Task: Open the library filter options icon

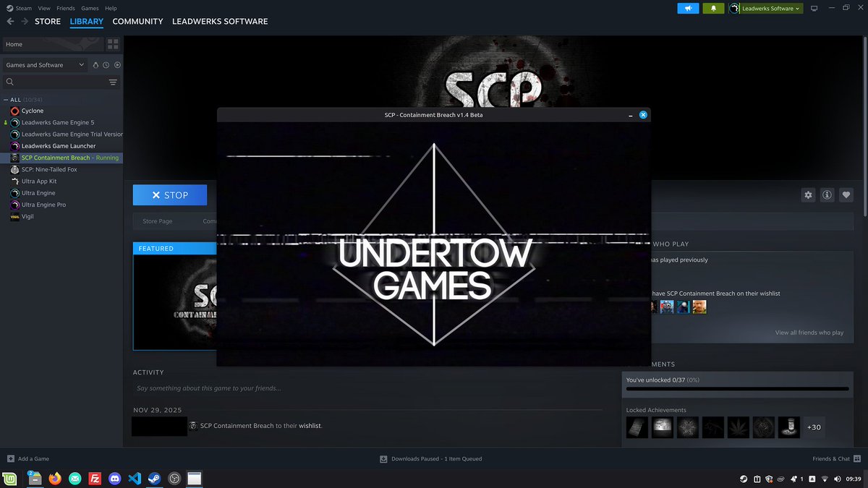Action: click(x=113, y=82)
